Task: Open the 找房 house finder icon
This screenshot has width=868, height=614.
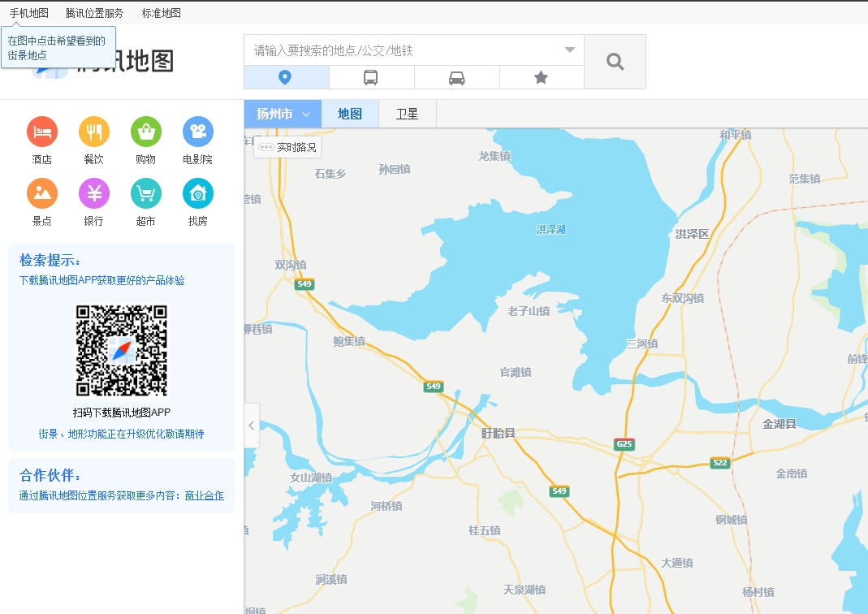Action: [x=198, y=193]
